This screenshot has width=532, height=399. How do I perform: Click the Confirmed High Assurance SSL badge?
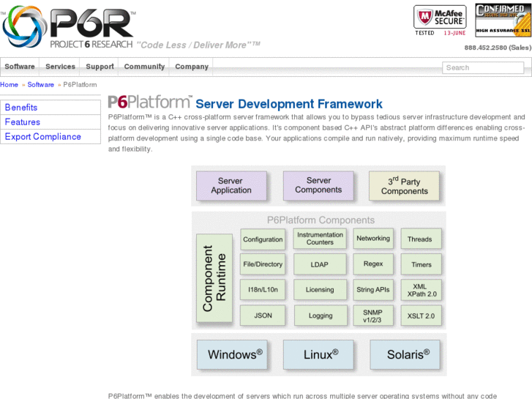click(x=503, y=20)
